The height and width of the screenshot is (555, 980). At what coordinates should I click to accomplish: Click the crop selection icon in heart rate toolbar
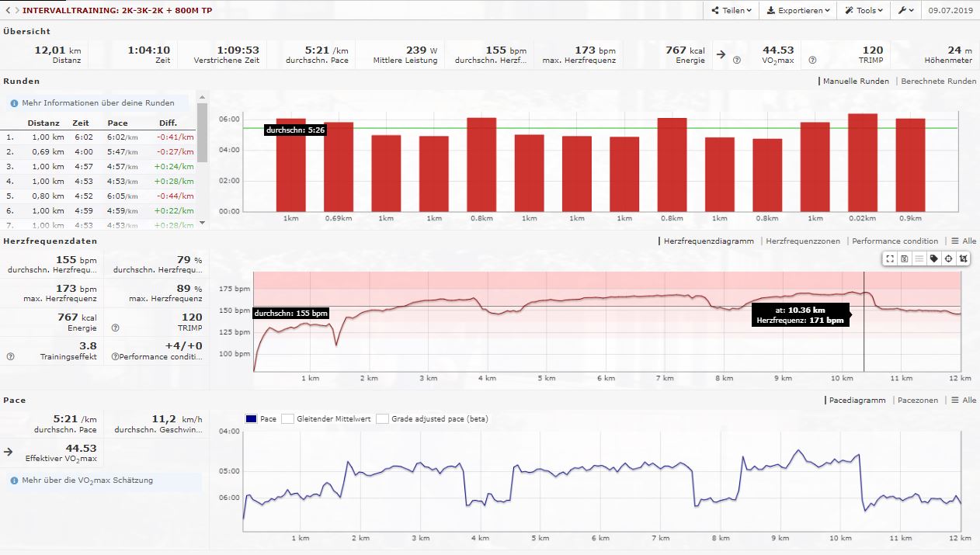click(x=964, y=258)
